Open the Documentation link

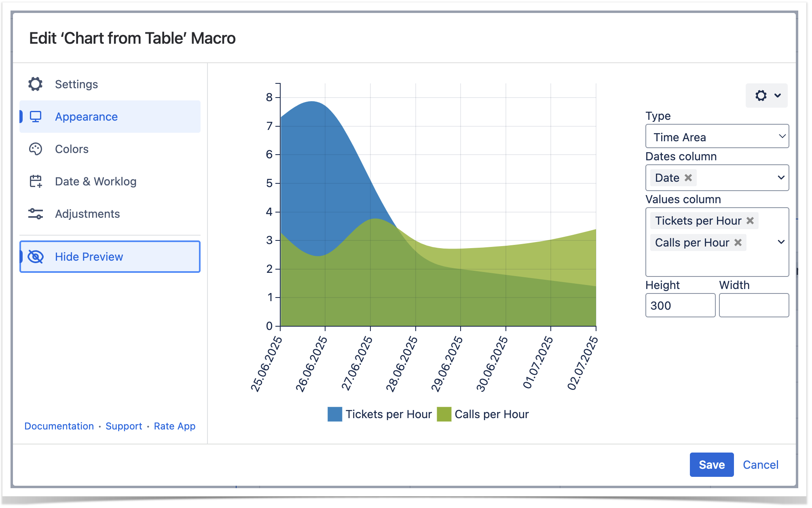coord(59,426)
